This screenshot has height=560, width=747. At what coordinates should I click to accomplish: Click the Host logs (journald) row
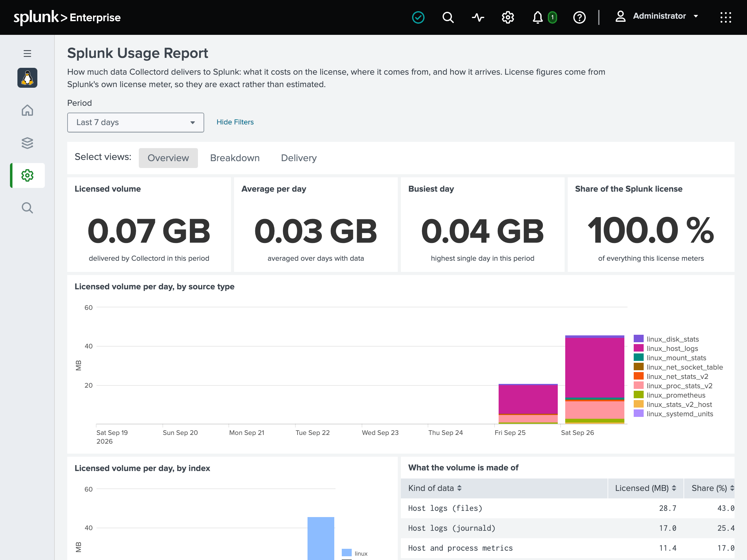point(567,528)
